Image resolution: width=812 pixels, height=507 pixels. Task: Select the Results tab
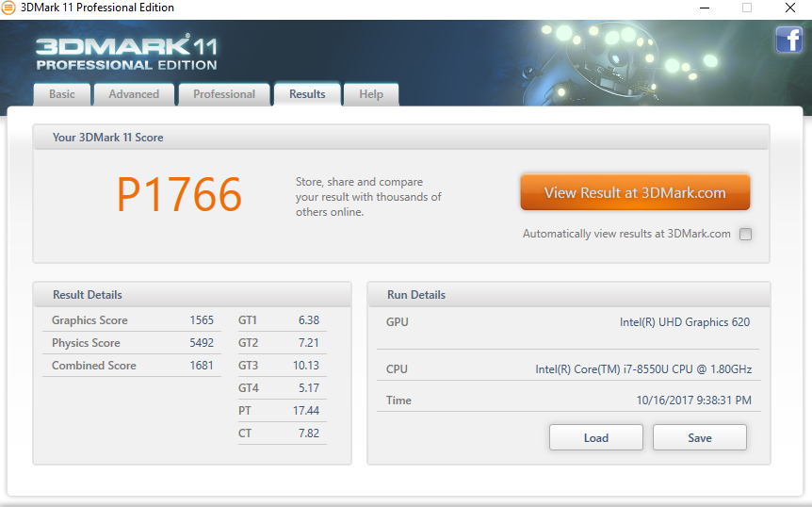(307, 94)
